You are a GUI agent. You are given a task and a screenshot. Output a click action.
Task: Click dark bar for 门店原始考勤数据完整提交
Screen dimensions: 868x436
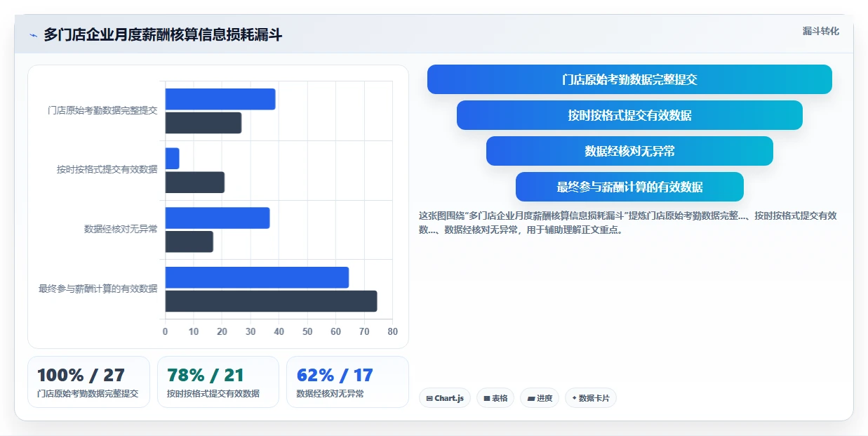tap(203, 123)
